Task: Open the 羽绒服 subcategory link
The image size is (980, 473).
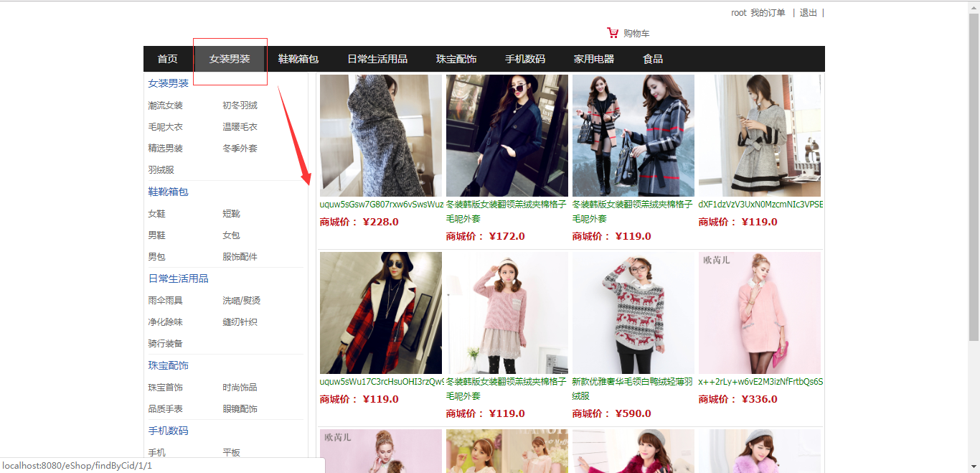Action: 161,170
